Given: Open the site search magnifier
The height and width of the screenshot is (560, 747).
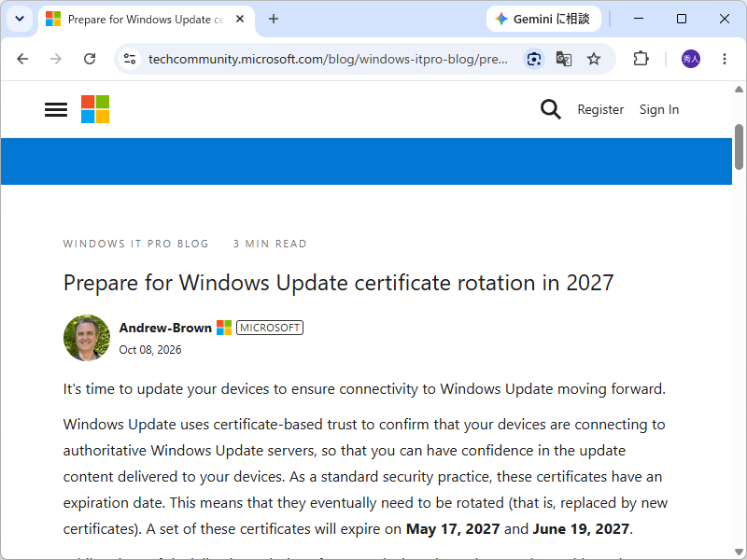Looking at the screenshot, I should [x=551, y=109].
